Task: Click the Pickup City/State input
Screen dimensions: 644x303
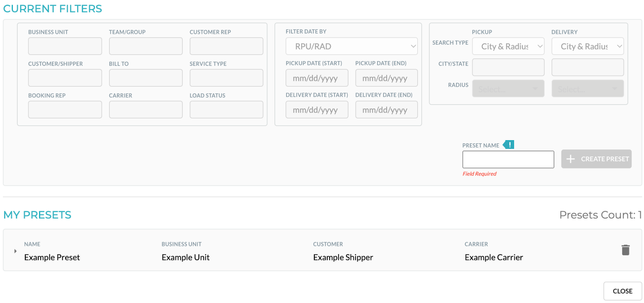Action: [x=508, y=67]
